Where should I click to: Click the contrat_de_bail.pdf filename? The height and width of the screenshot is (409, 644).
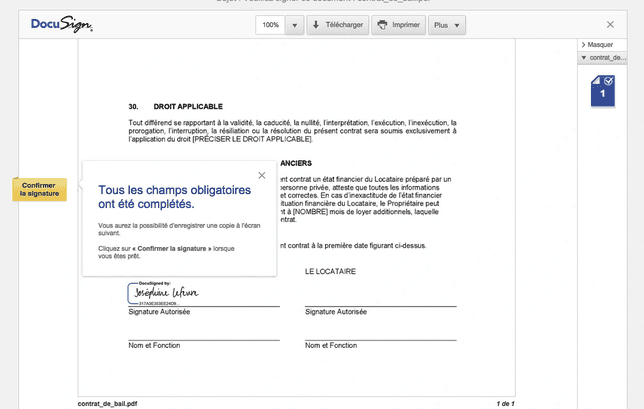[107, 404]
